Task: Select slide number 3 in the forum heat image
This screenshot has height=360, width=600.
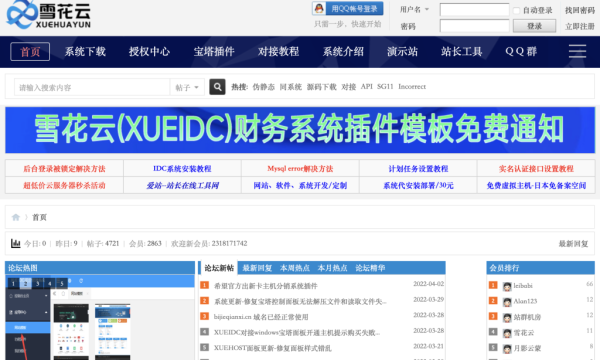Action: [x=38, y=283]
